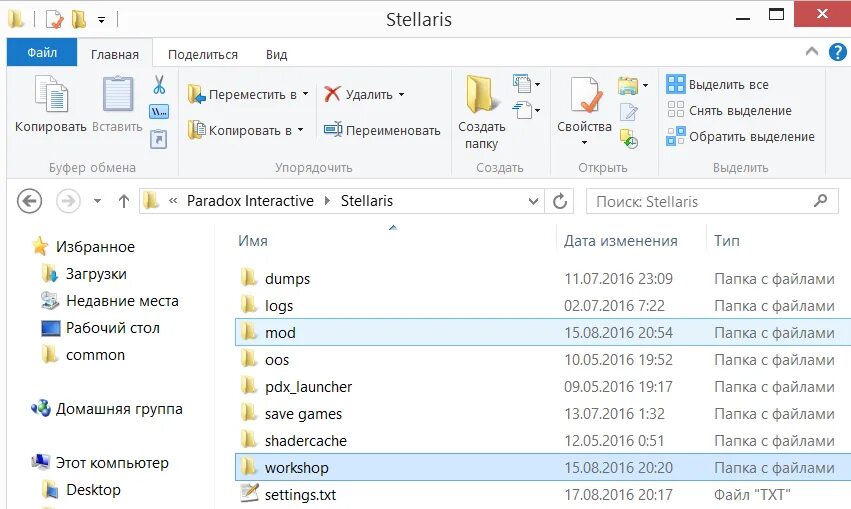The width and height of the screenshot is (851, 509).
Task: Click Paradox Interactive in the address bar
Action: click(x=250, y=201)
